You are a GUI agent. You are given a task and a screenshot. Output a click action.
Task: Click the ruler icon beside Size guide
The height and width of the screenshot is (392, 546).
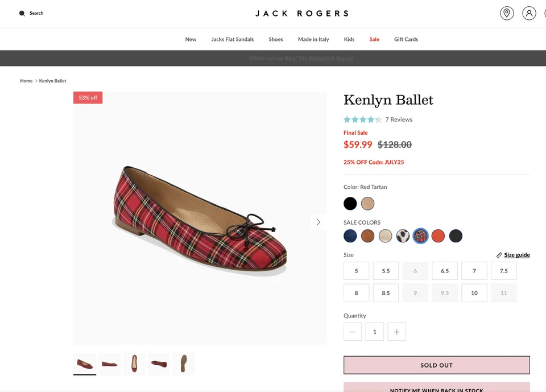[500, 254]
